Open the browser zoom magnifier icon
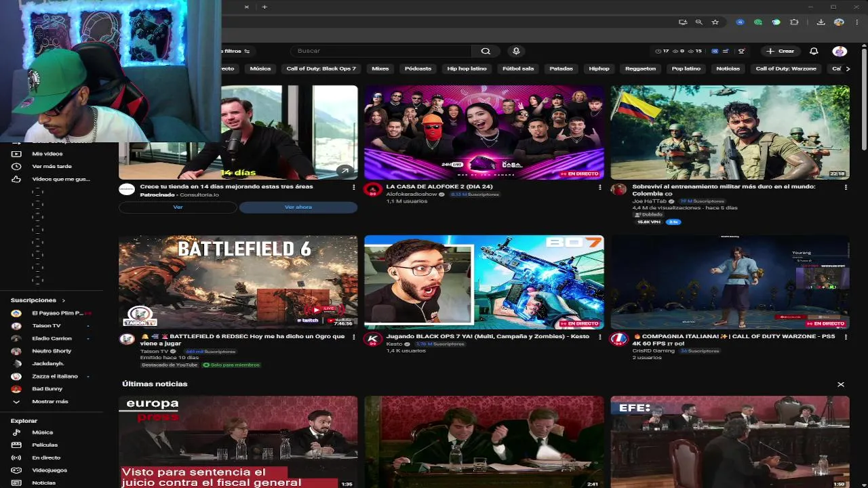The height and width of the screenshot is (488, 868). click(x=698, y=22)
